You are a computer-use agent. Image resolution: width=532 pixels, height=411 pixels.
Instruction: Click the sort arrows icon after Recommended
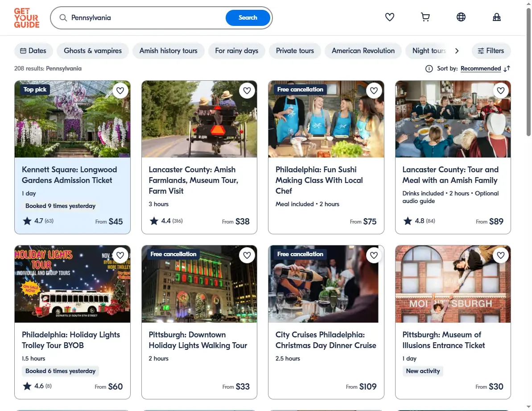point(507,69)
